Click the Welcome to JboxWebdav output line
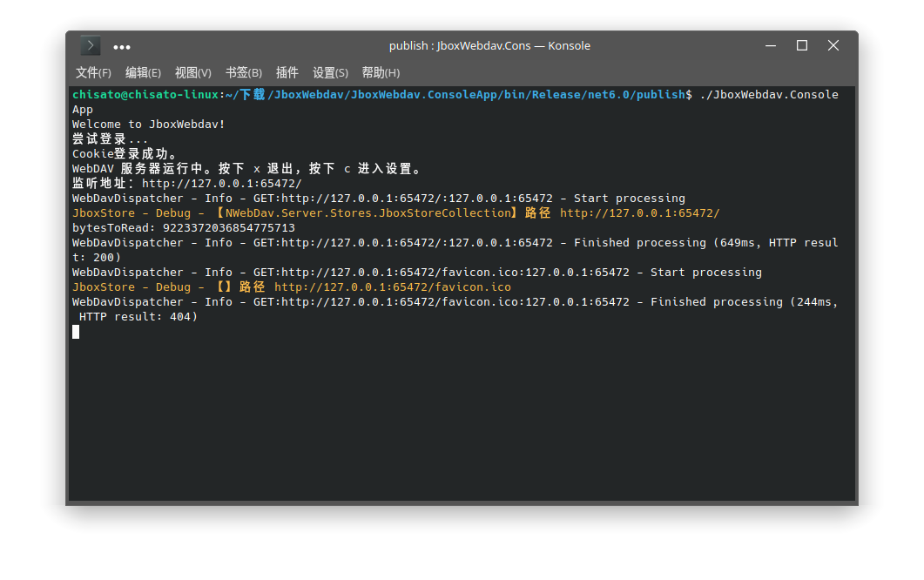 (147, 124)
